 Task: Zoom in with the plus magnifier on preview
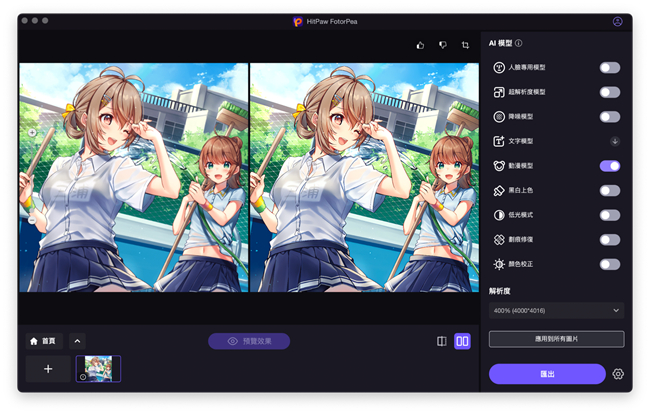click(32, 133)
